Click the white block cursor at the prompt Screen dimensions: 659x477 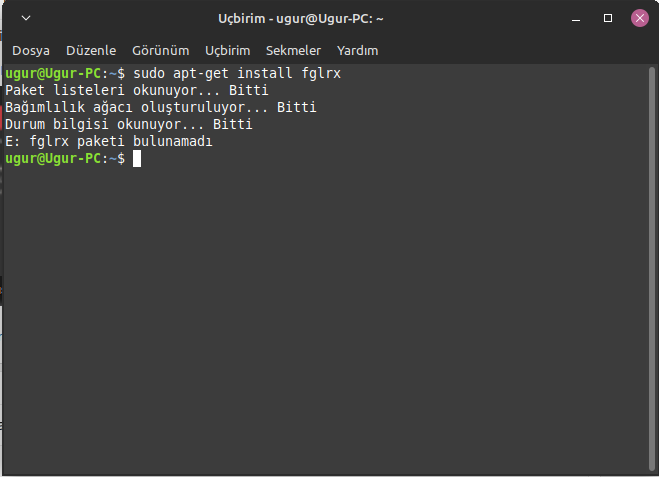(x=137, y=159)
